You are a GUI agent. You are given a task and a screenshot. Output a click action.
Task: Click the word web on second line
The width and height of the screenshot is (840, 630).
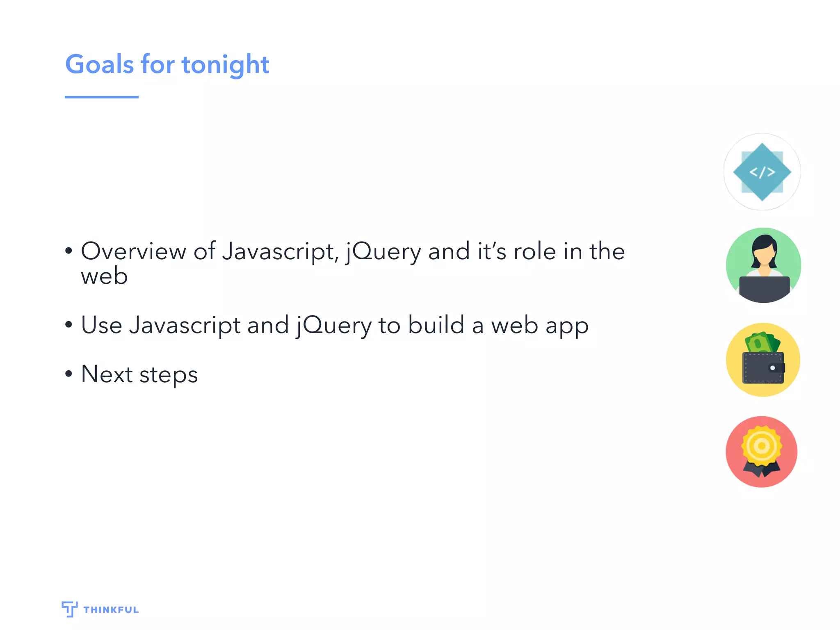[104, 276]
